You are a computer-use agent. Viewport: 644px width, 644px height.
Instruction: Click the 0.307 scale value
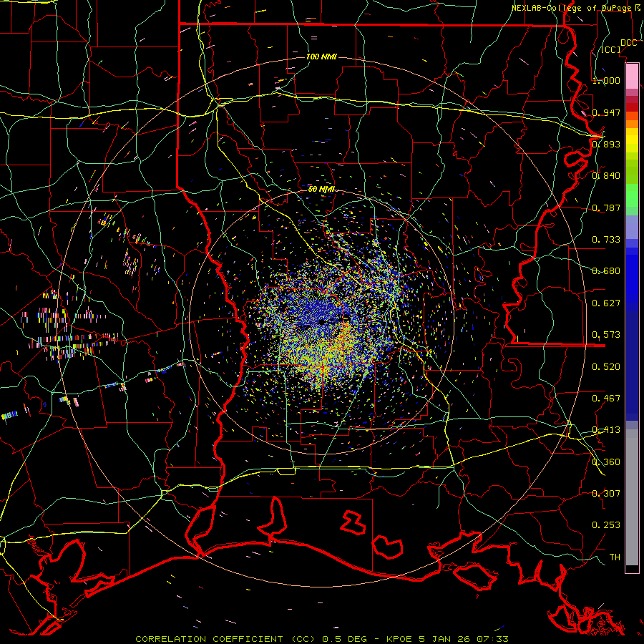tap(606, 493)
